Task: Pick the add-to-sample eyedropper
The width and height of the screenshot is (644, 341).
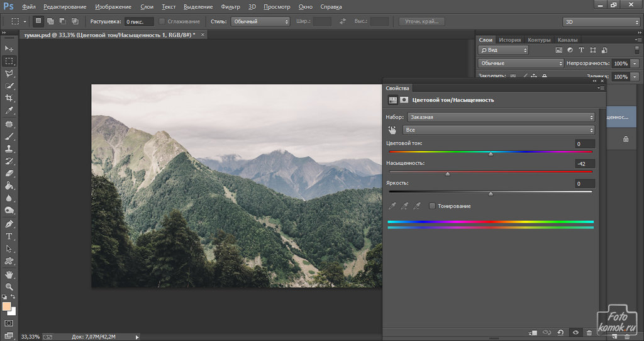Action: coord(404,206)
